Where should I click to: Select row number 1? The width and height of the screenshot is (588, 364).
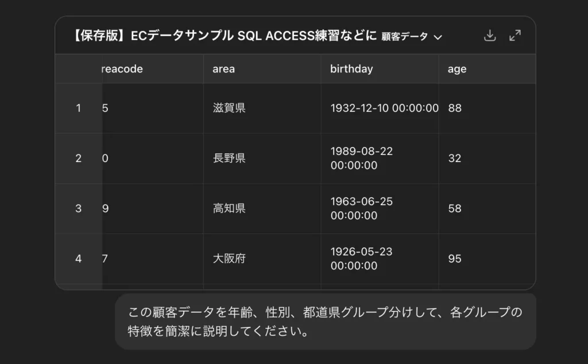(x=79, y=108)
